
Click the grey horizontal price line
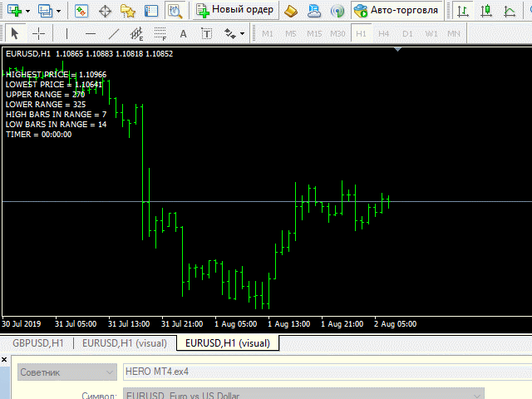[266, 202]
